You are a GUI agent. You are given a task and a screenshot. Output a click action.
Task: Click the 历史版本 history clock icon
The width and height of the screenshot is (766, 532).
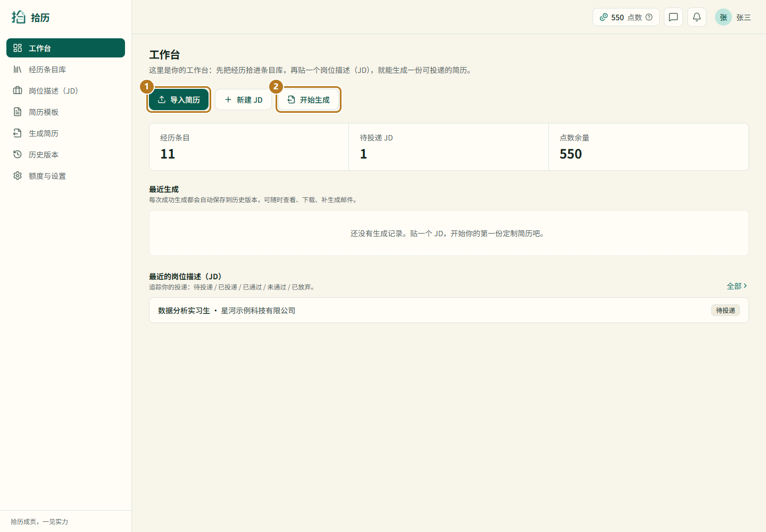[18, 154]
